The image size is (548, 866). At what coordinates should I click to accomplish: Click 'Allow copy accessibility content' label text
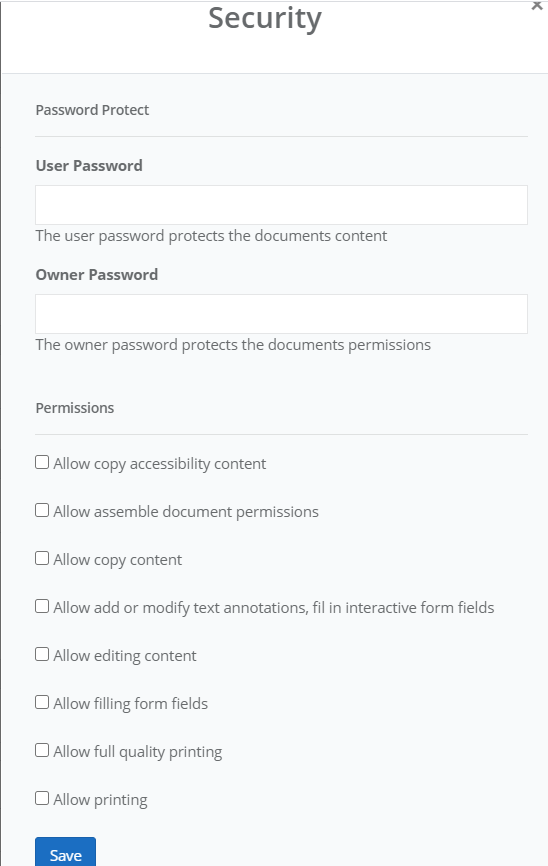160,463
